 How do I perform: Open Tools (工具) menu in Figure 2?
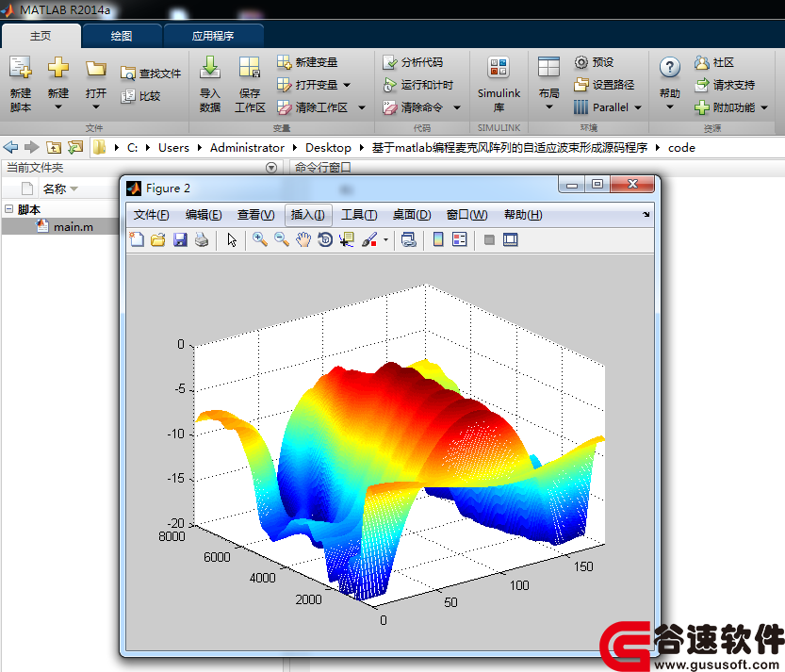pyautogui.click(x=359, y=215)
